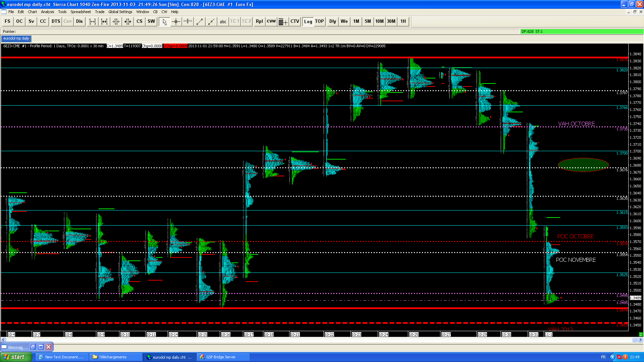Open the Global Settings menu
The image size is (644, 362).
pos(120,12)
